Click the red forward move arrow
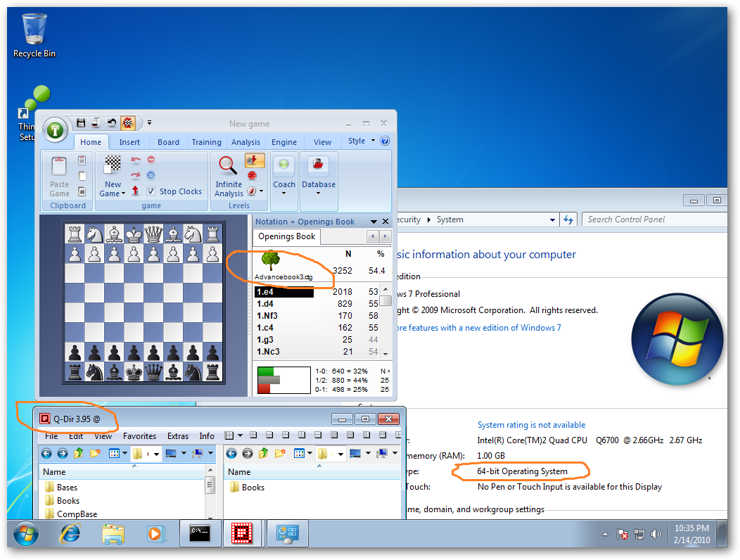 136,175
